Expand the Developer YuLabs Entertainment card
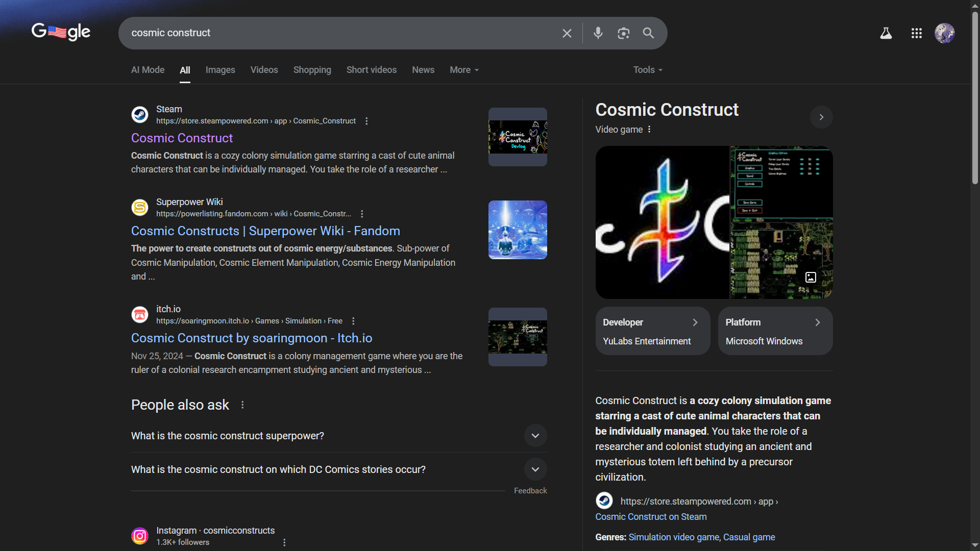 point(653,331)
